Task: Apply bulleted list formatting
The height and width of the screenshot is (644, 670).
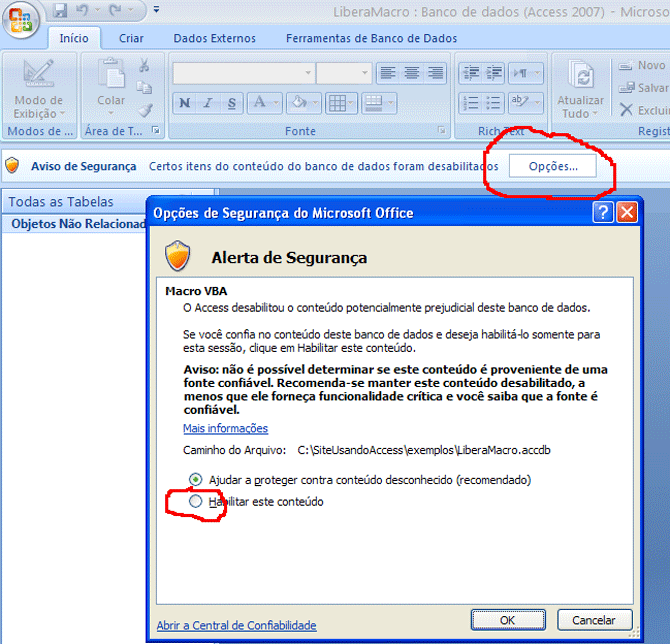Action: (494, 103)
